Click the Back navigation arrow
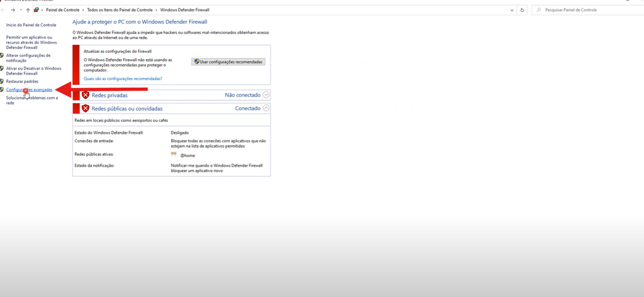Image resolution: width=644 pixels, height=297 pixels. 4,10
